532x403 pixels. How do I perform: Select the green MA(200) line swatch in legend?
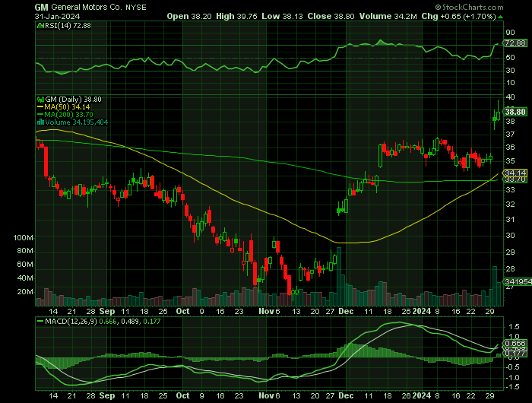click(x=40, y=115)
